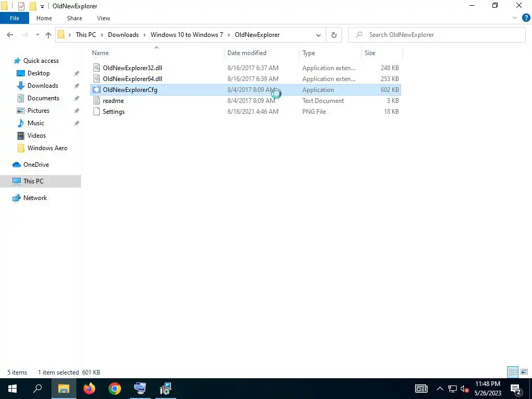Switch to Details view in status bar
The image size is (532, 399).
click(513, 372)
